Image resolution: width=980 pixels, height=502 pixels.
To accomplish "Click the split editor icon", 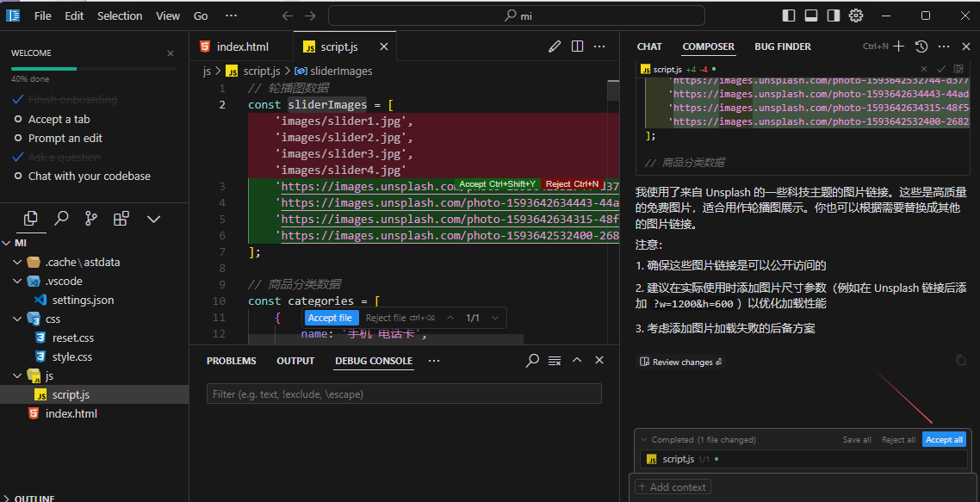I will point(577,46).
